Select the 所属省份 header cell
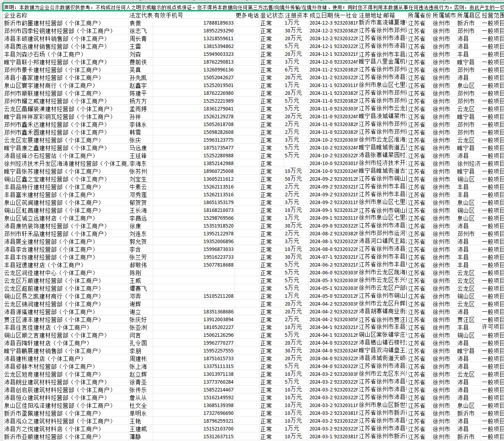The width and height of the screenshot is (504, 441). (419, 15)
